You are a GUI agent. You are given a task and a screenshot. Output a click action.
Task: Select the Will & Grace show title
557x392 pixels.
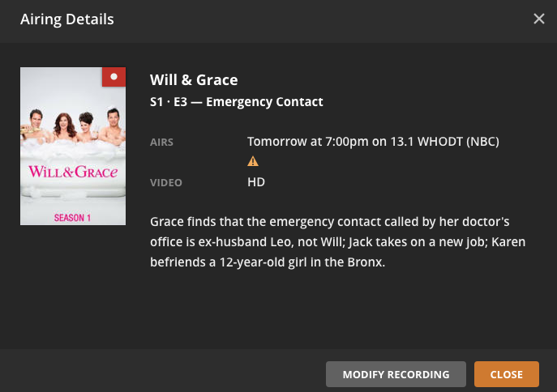(194, 79)
